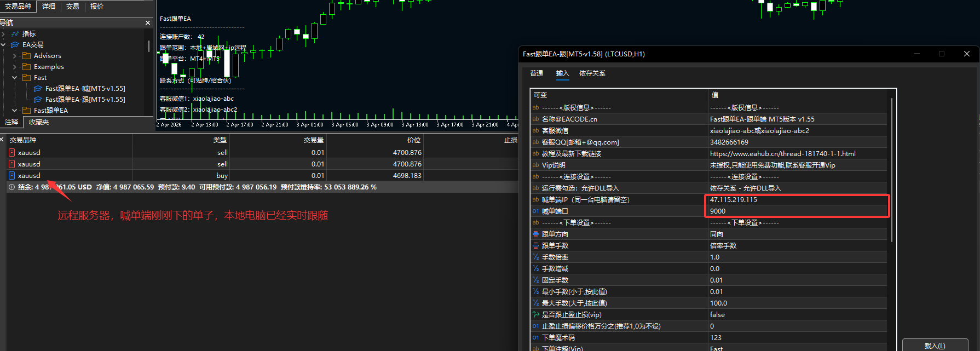Switch to the 交易品种 tab
980x351 pixels.
pos(18,7)
